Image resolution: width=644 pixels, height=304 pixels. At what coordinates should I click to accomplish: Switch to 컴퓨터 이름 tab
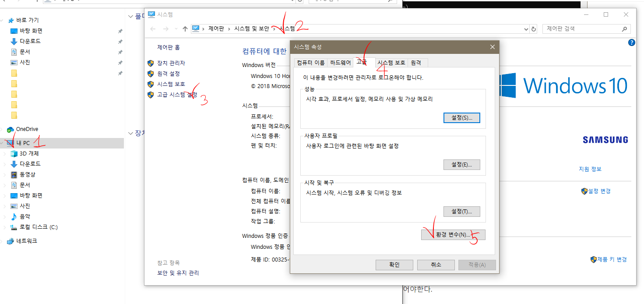[310, 63]
